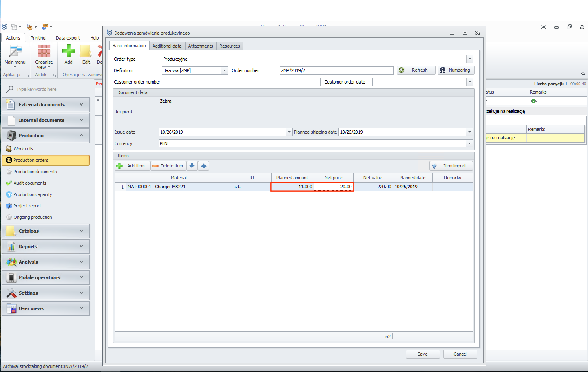The height and width of the screenshot is (372, 588).
Task: Switch to Attachments tab
Action: 201,46
